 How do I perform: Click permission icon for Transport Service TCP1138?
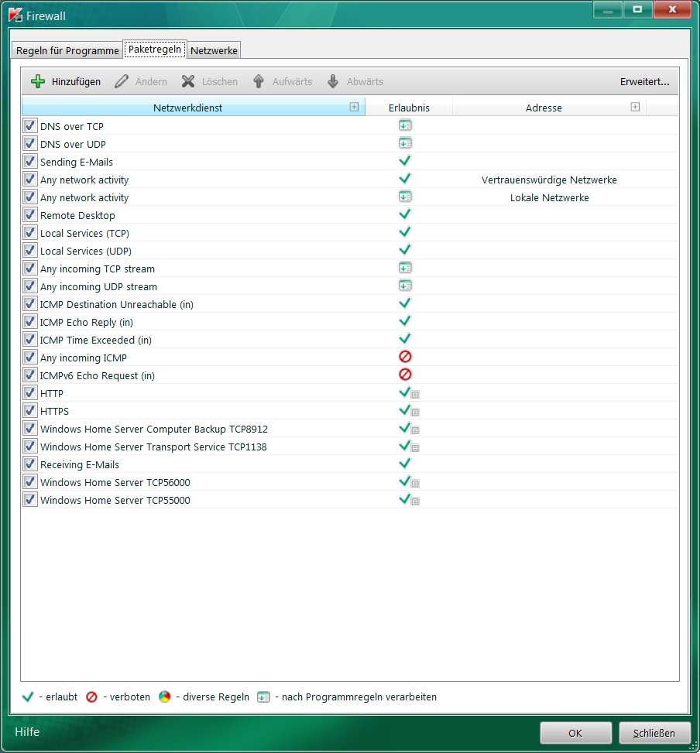409,446
